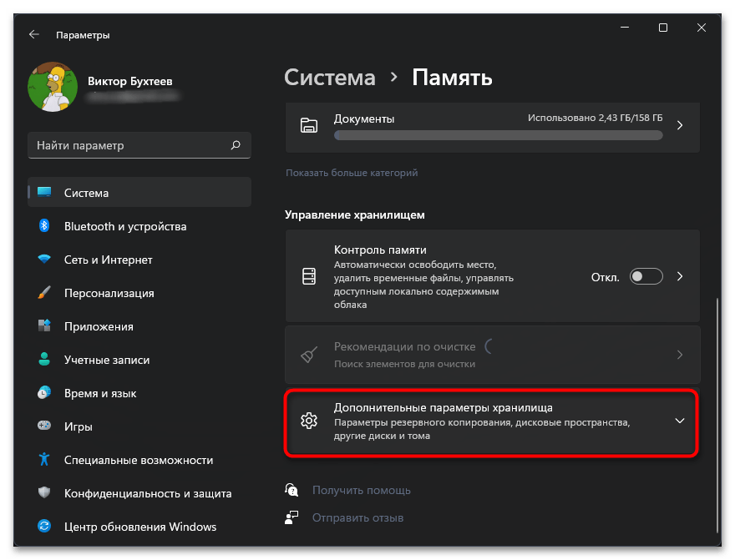Expand Дополнительные параметры хранилища chevron
Image resolution: width=735 pixels, height=560 pixels.
(680, 421)
